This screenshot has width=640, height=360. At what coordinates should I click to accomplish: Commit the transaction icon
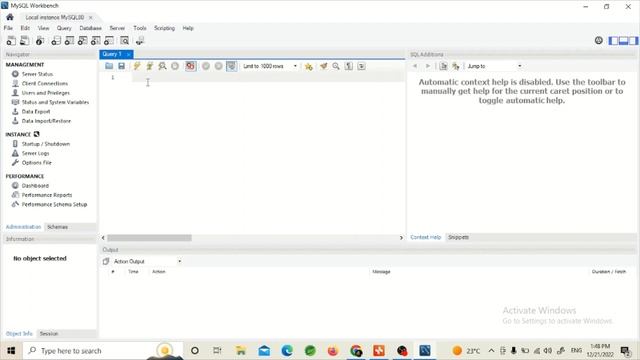click(206, 66)
